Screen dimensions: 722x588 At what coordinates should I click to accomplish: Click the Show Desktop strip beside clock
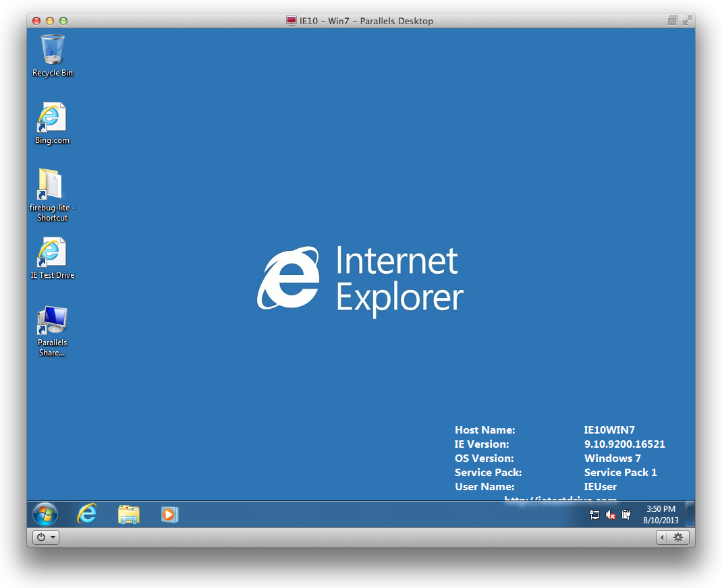coord(690,514)
